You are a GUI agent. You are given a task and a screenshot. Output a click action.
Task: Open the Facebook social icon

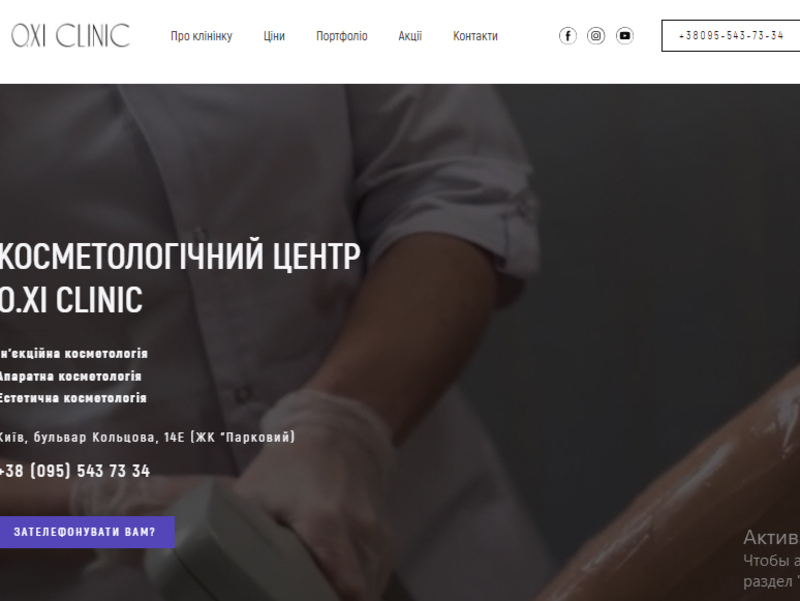point(567,36)
